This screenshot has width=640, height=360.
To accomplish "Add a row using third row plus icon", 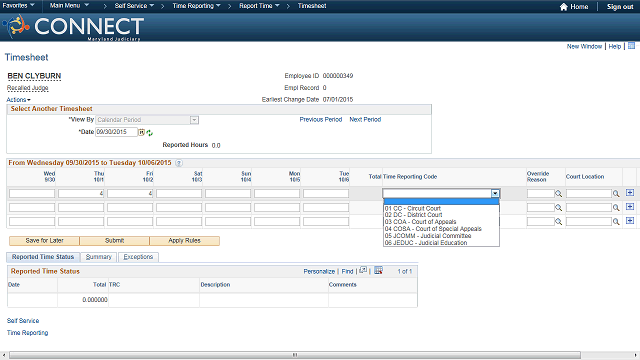I will click(630, 220).
